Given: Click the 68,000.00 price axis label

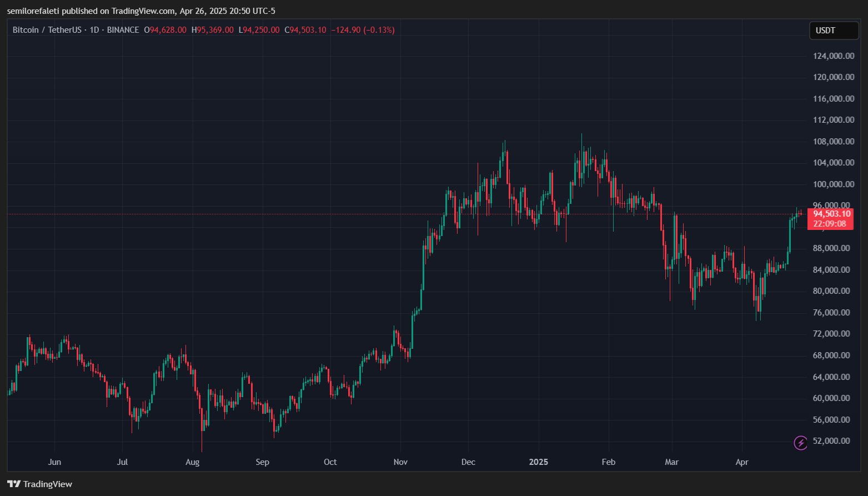Looking at the screenshot, I should [x=831, y=355].
